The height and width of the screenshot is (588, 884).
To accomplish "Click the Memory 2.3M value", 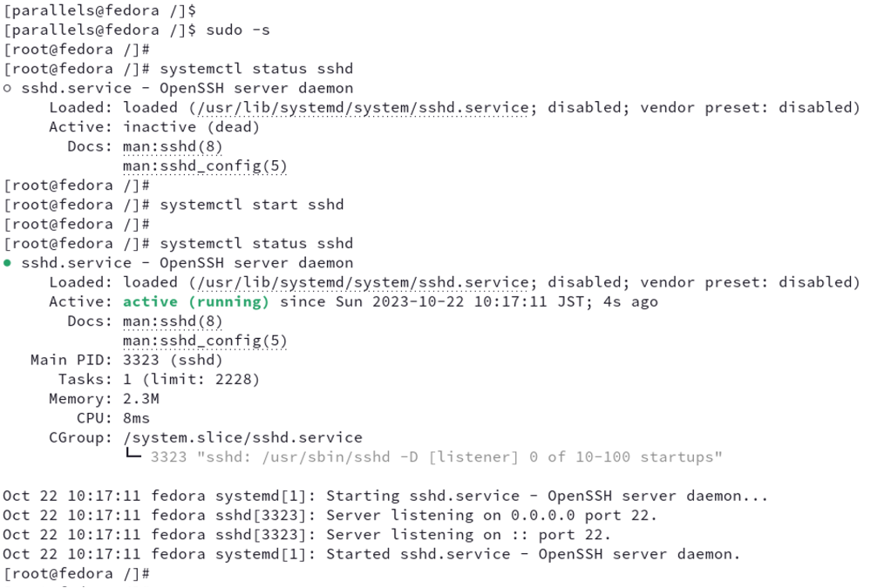I will [141, 399].
